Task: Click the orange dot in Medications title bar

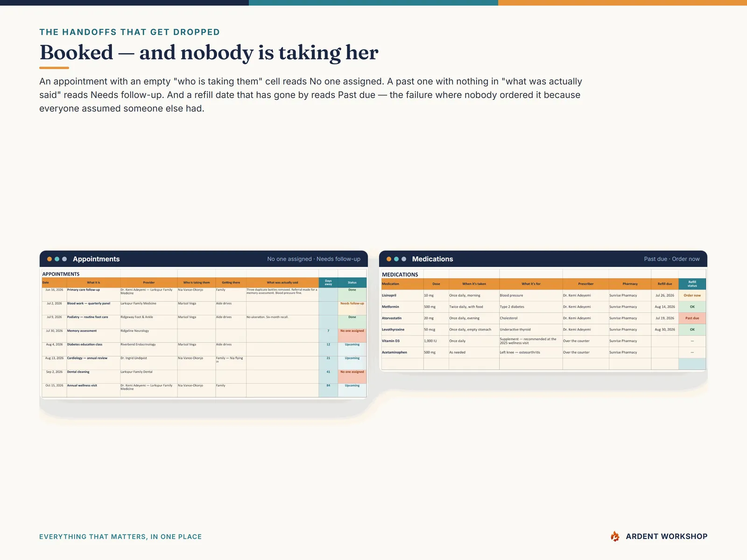Action: (389, 259)
